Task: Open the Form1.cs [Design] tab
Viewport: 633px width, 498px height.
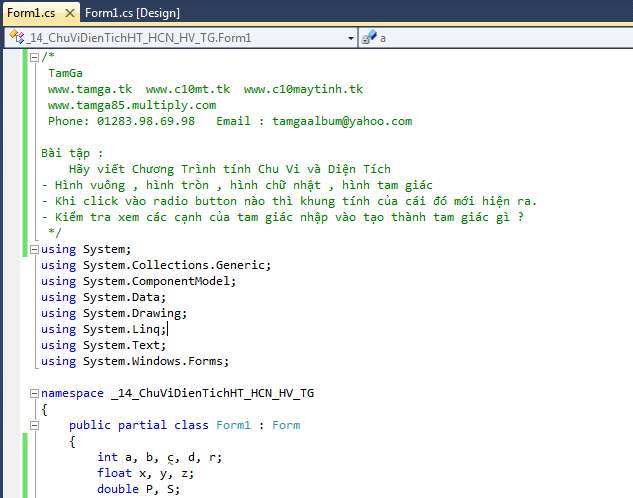Action: [x=132, y=13]
